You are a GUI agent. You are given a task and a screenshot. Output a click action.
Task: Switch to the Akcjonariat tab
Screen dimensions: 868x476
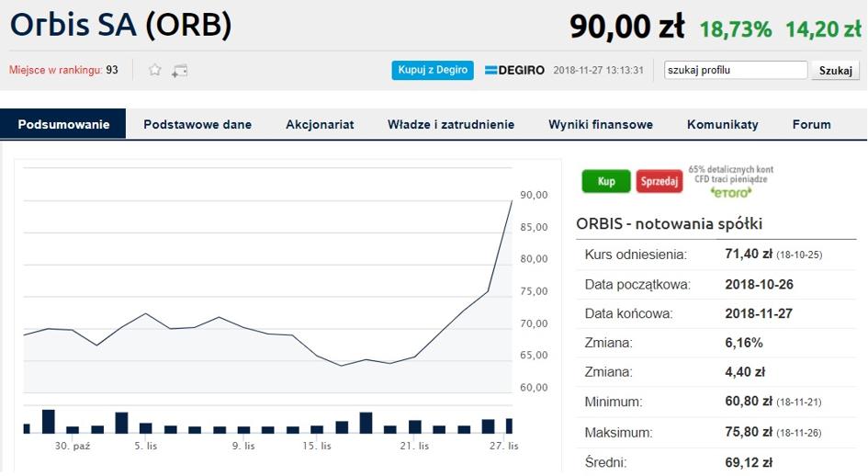320,124
